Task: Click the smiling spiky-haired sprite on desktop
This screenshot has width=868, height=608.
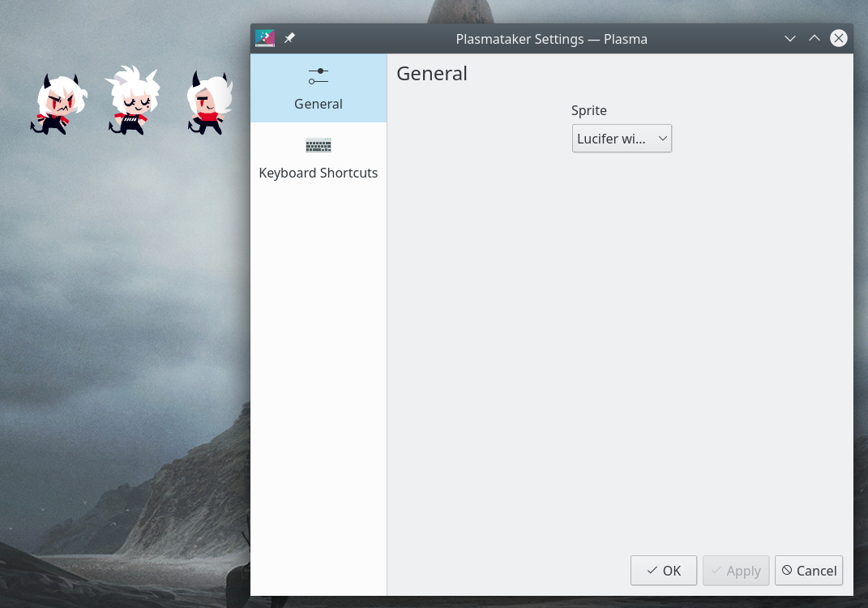Action: coord(134,101)
